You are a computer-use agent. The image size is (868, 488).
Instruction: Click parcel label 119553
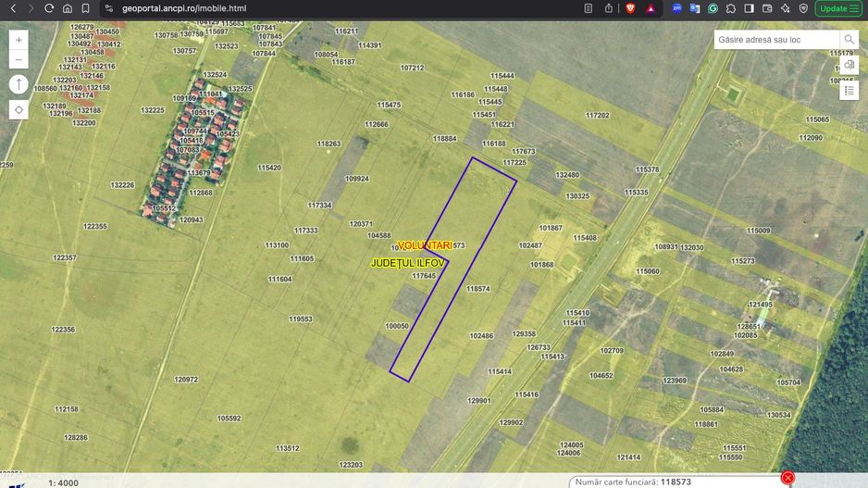[x=300, y=319]
